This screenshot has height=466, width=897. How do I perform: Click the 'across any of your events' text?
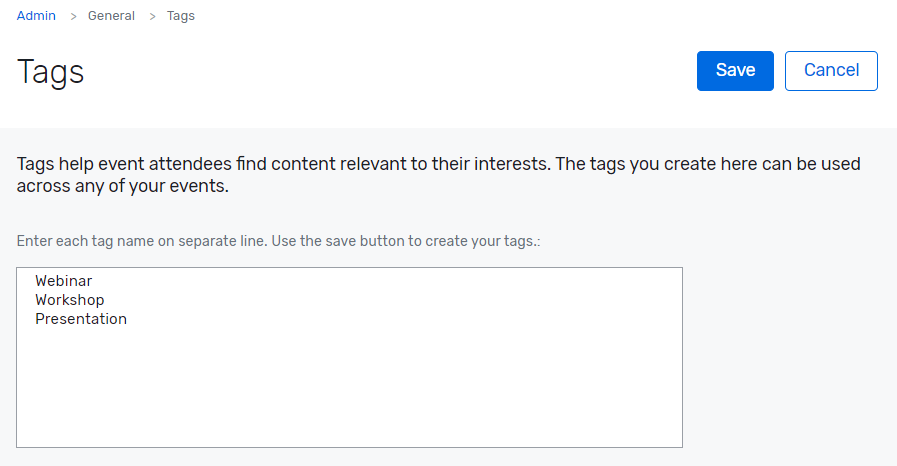(x=124, y=187)
